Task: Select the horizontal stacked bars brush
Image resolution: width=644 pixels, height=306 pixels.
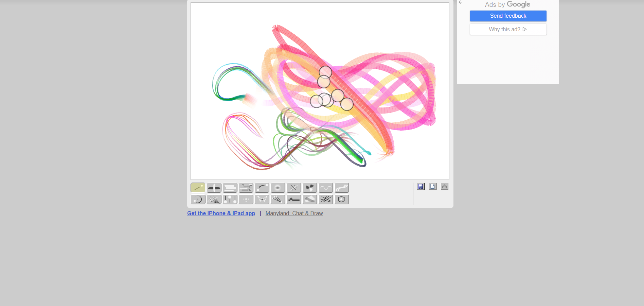Action: click(x=230, y=188)
